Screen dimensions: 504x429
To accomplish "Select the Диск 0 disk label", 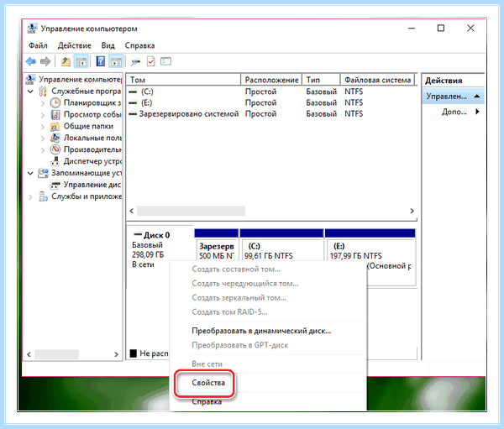I will (156, 235).
